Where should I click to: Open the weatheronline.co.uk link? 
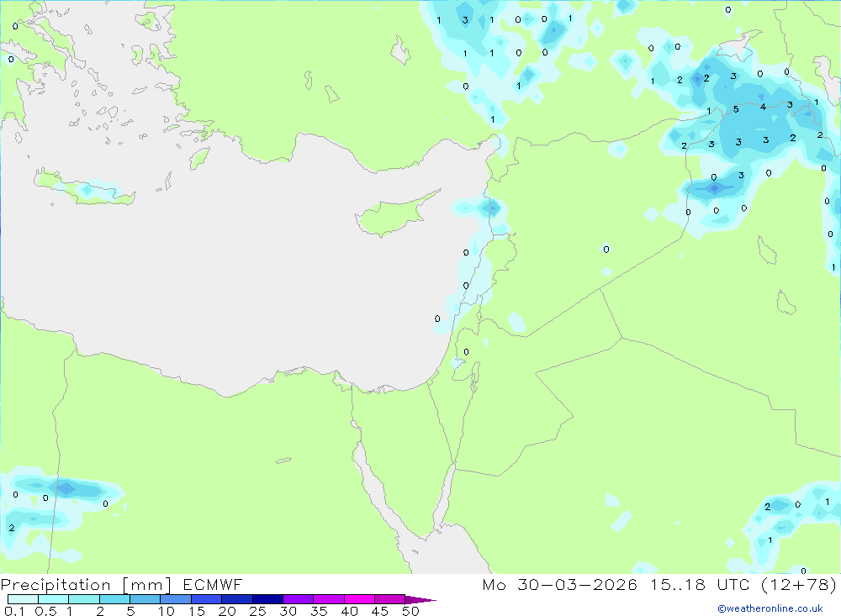pos(770,608)
